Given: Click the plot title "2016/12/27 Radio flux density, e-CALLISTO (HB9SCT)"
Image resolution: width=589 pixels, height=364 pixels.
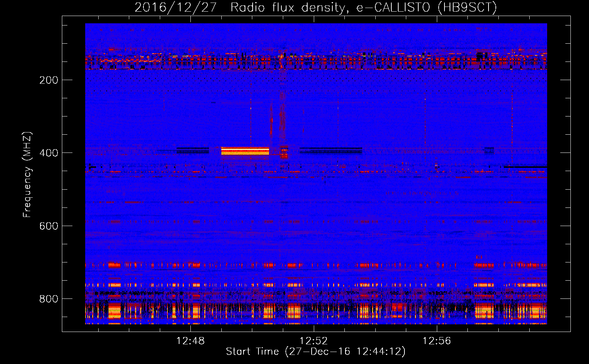Looking at the screenshot, I should 316,8.
